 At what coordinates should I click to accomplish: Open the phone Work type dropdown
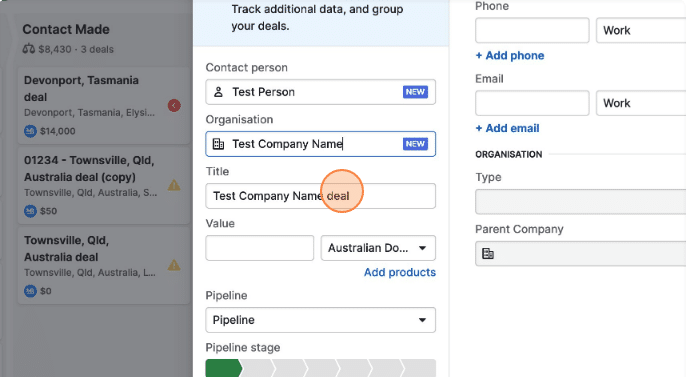tap(641, 31)
